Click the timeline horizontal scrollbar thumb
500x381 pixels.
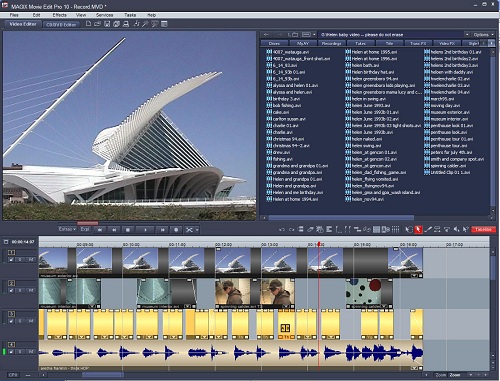click(x=103, y=375)
